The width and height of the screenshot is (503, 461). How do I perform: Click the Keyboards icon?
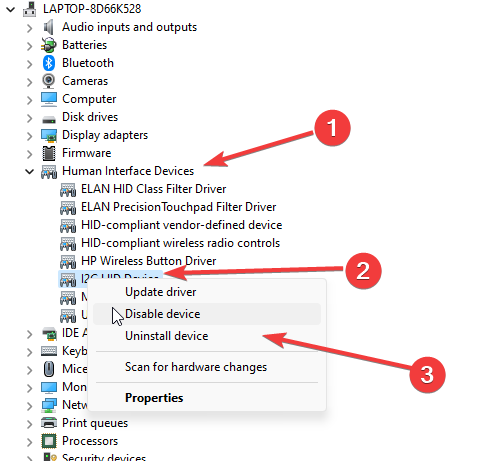point(49,351)
